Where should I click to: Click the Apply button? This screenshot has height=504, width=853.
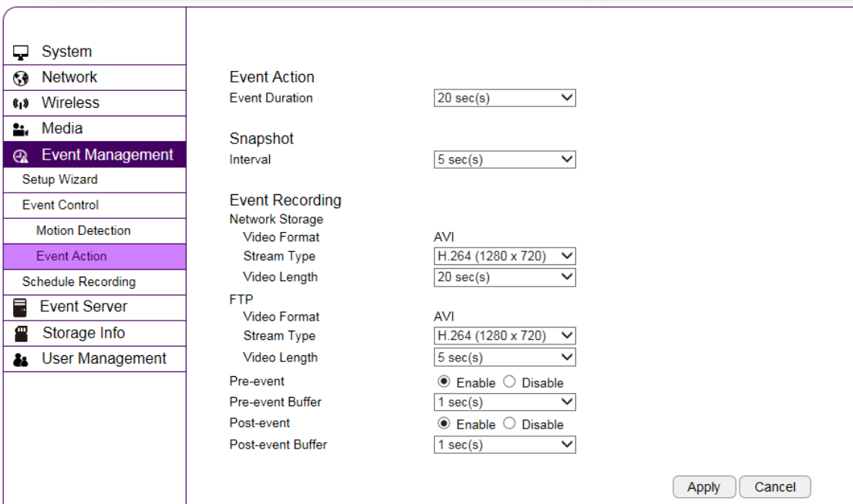coord(704,487)
